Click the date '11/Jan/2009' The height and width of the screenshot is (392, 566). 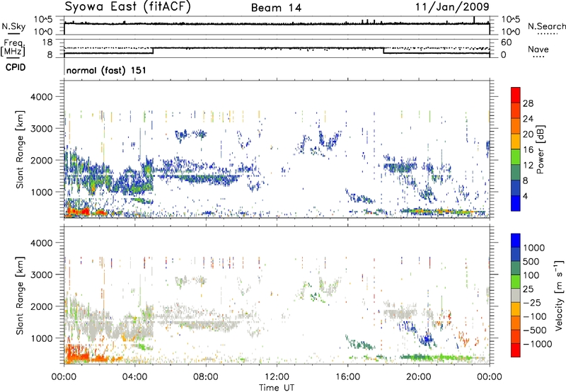[452, 7]
